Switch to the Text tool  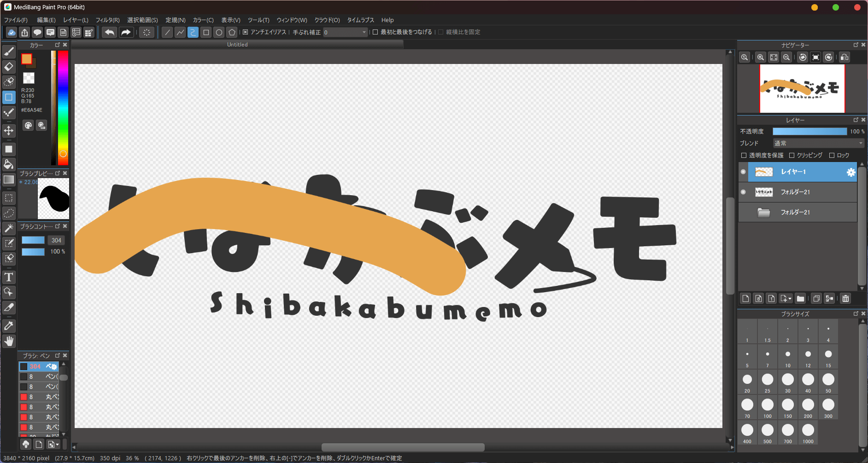coord(9,277)
